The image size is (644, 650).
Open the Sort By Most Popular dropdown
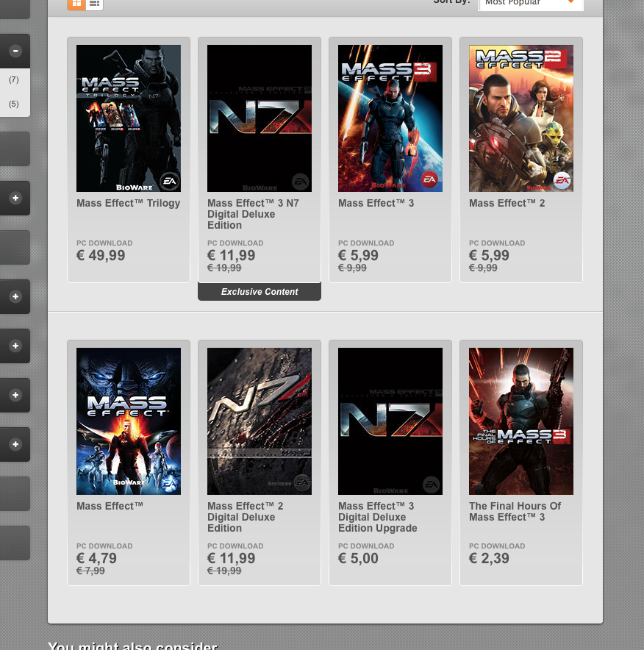click(531, 4)
